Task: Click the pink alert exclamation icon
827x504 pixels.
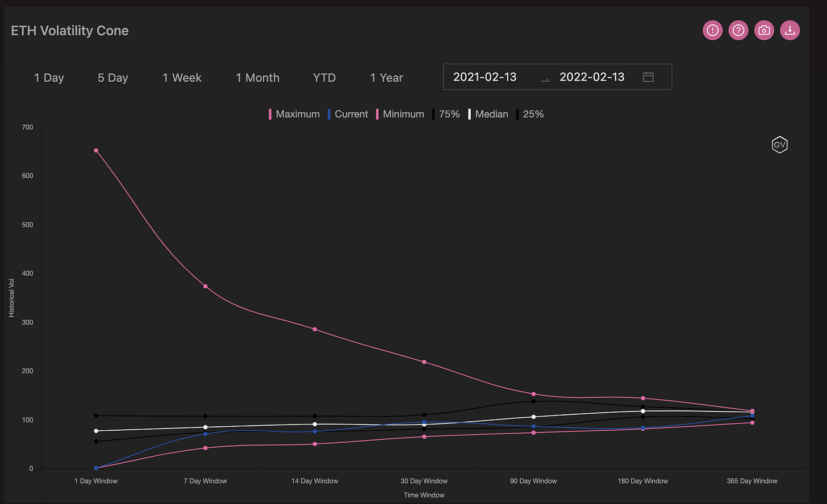Action: [x=713, y=31]
